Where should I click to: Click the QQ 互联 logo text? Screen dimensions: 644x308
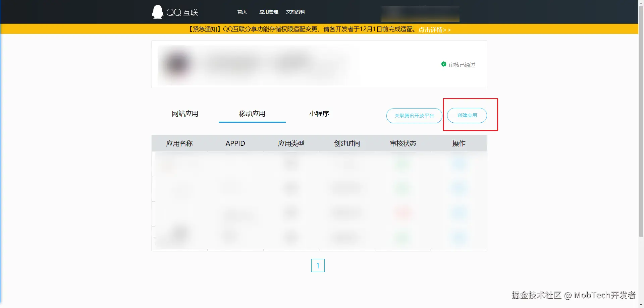pos(182,12)
